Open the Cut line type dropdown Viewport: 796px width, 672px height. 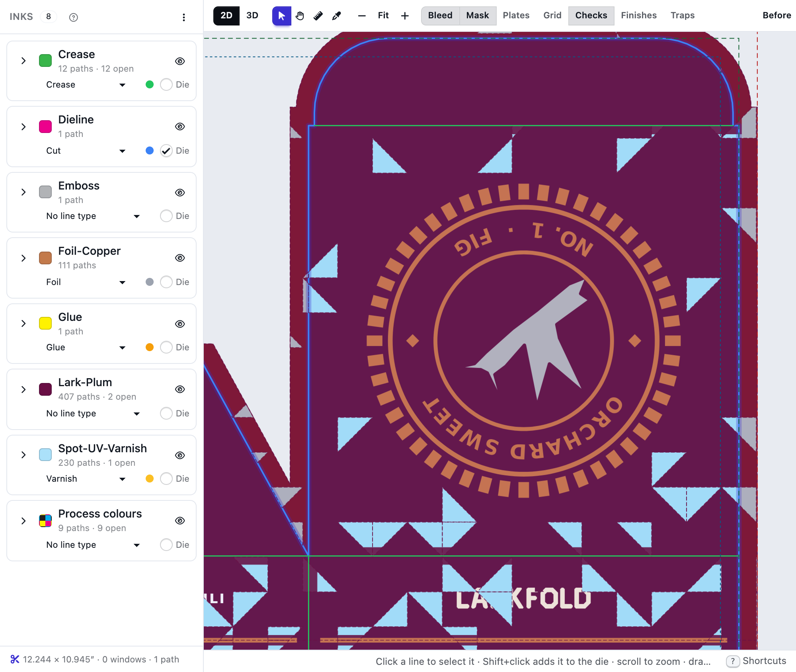tap(86, 150)
